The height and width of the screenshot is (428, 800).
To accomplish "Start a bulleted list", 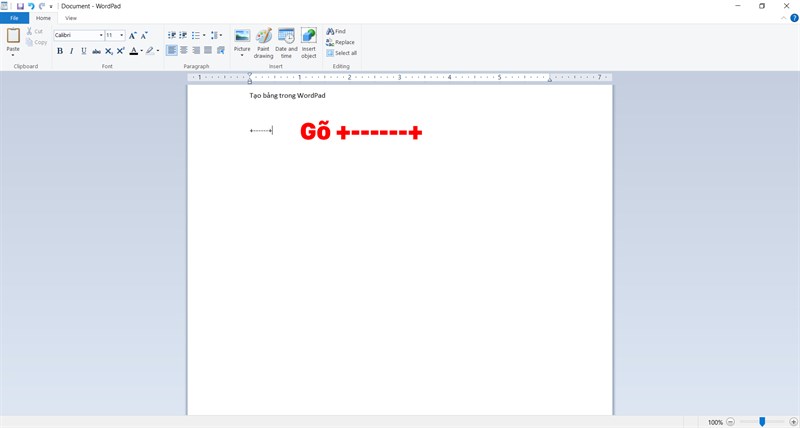I will point(196,35).
